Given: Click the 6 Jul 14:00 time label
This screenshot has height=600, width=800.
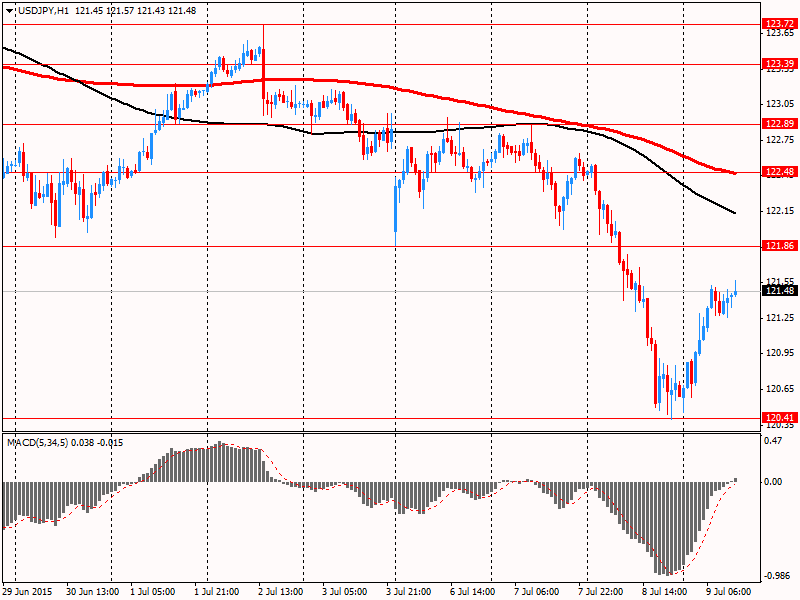Looking at the screenshot, I should pos(472,592).
